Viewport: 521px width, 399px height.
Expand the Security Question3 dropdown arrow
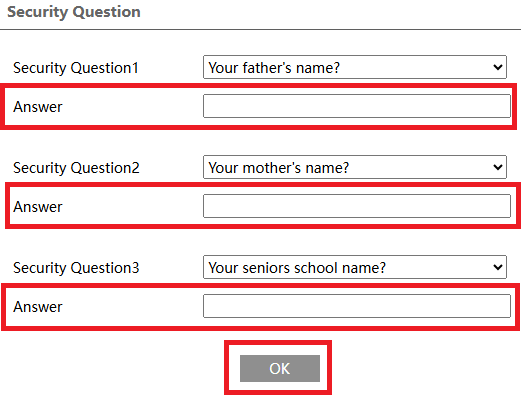tap(498, 267)
